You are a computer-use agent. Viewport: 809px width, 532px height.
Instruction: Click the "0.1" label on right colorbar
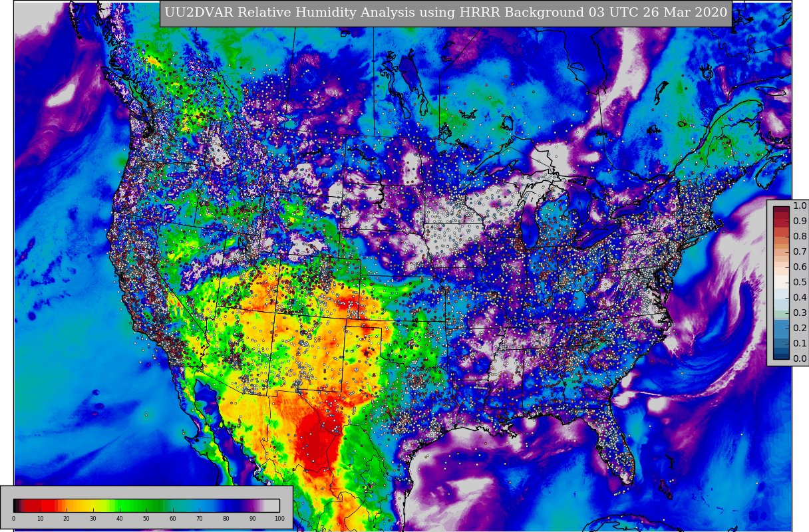tap(800, 344)
